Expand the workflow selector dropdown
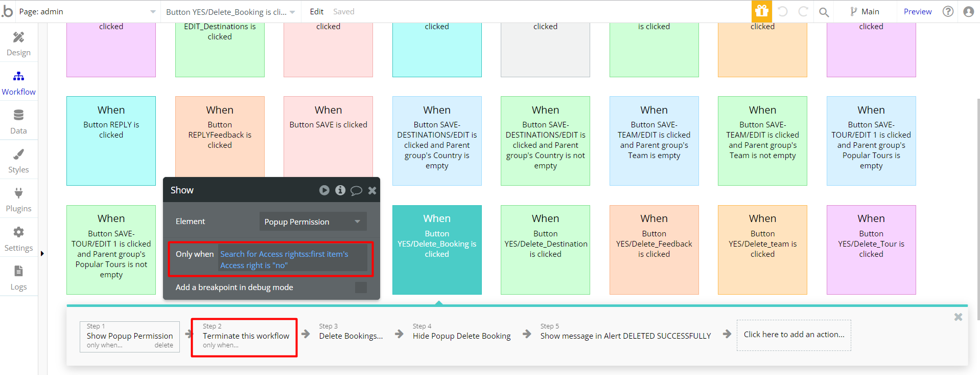980x375 pixels. (231, 11)
